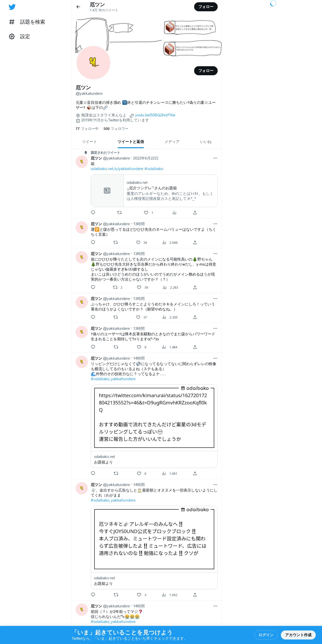Open the pink rabbit profile avatar

(93, 63)
